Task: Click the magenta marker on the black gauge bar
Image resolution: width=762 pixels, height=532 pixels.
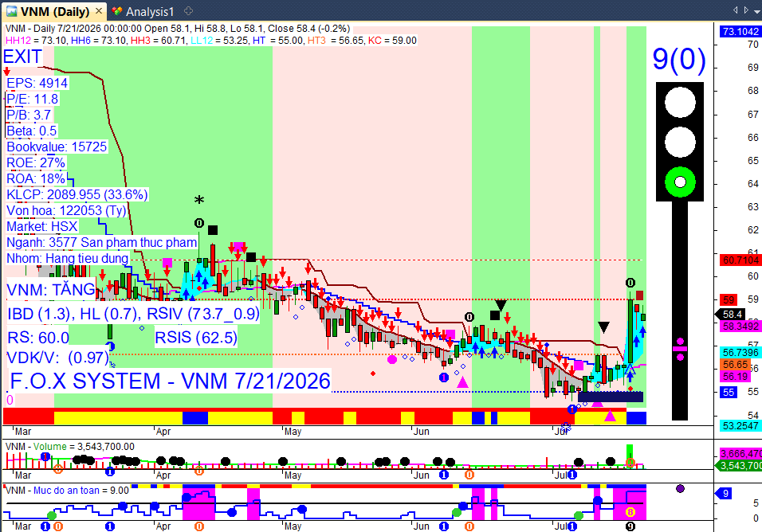Action: (x=680, y=349)
